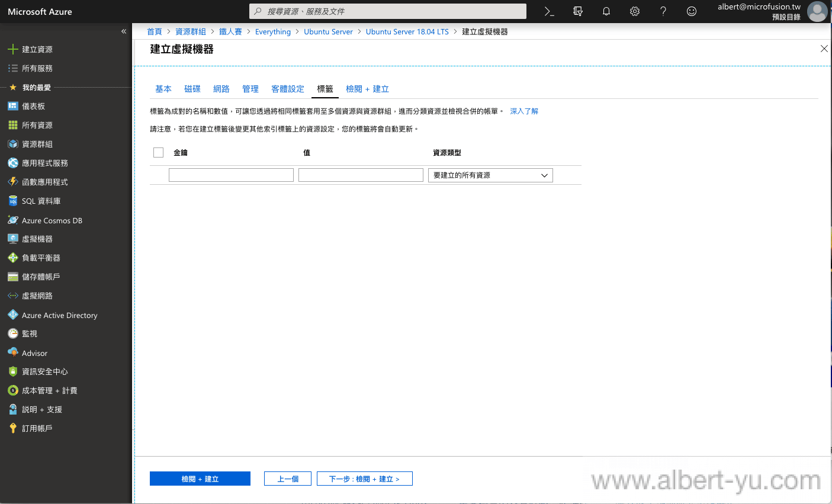
Task: Open the account avatar menu
Action: tap(817, 11)
